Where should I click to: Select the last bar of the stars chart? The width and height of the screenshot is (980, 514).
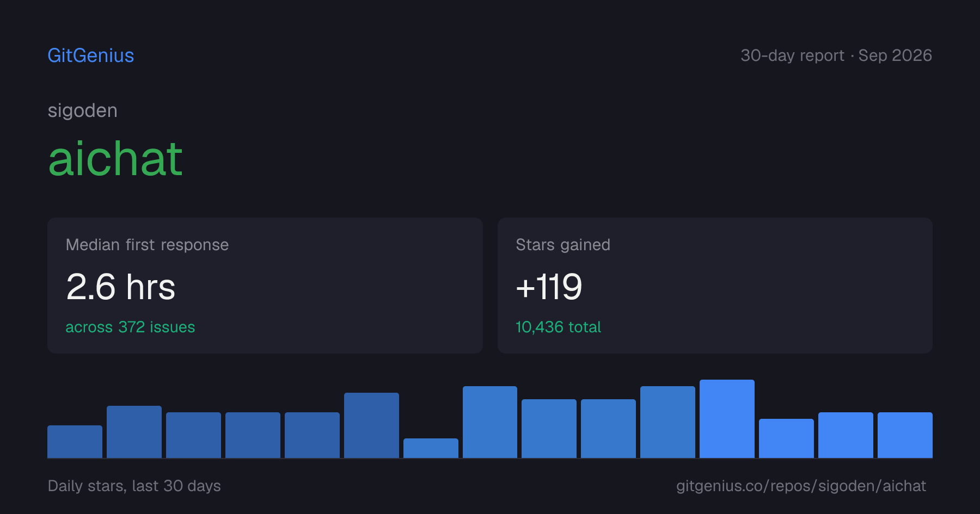tap(905, 435)
